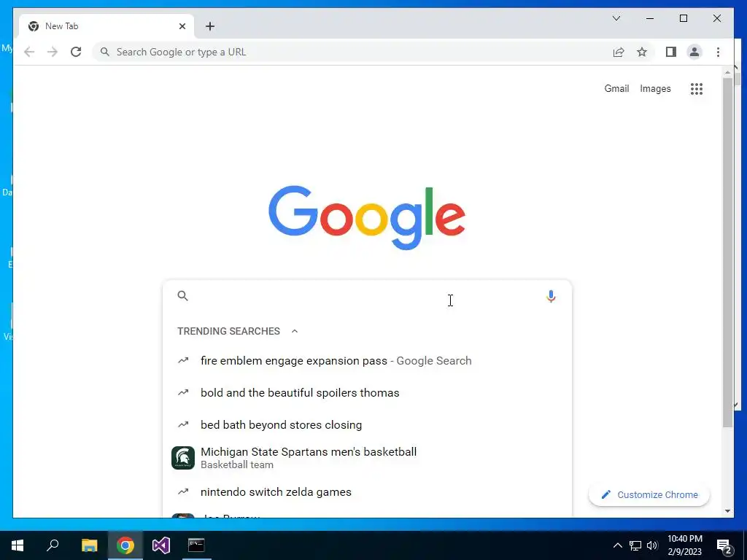Open Visual Studio from the taskbar
The height and width of the screenshot is (560, 747).
click(161, 545)
